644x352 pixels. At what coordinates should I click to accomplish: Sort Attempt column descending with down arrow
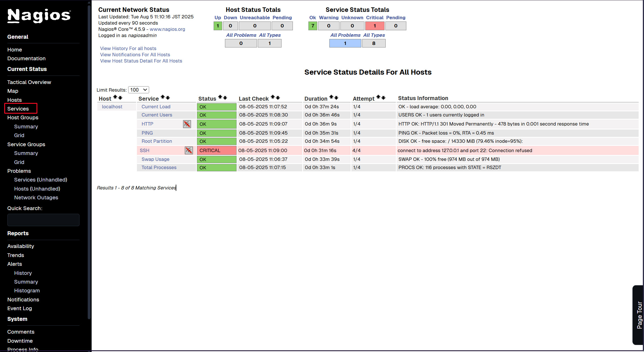tap(383, 98)
